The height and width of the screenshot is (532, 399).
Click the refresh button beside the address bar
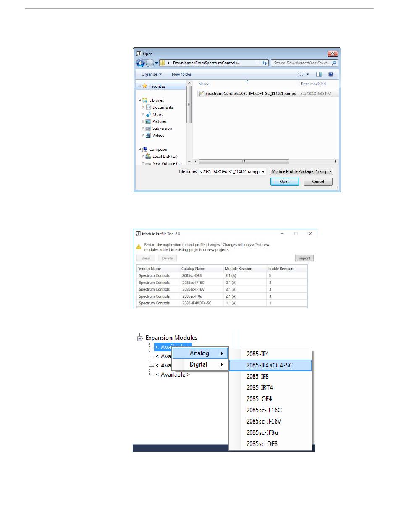pos(265,63)
